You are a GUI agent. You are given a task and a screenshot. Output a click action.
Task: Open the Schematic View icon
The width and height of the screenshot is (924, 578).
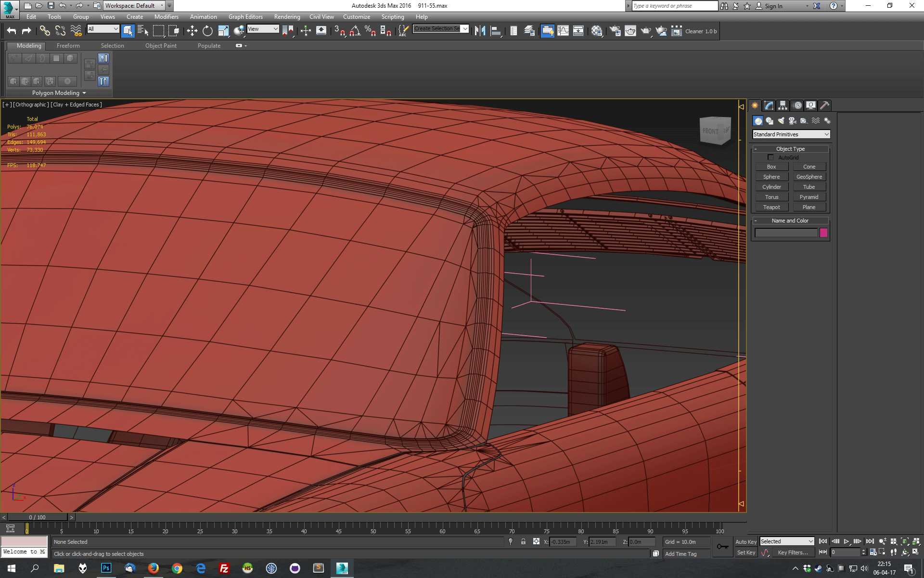point(578,31)
